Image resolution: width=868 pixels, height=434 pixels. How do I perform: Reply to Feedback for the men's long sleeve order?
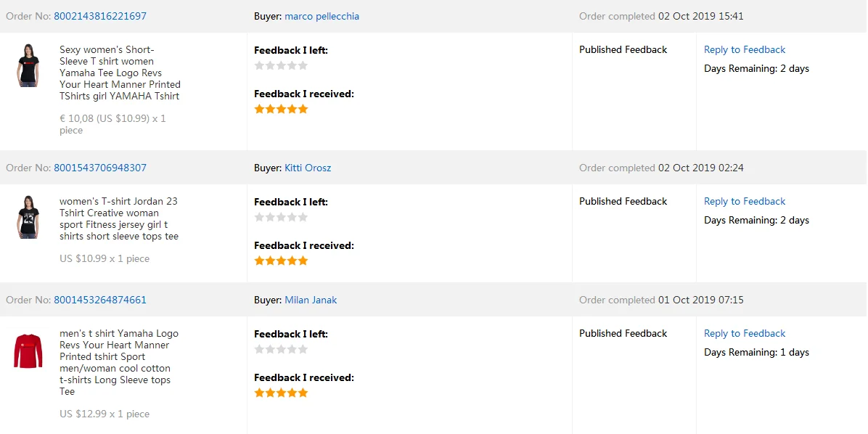tap(745, 333)
